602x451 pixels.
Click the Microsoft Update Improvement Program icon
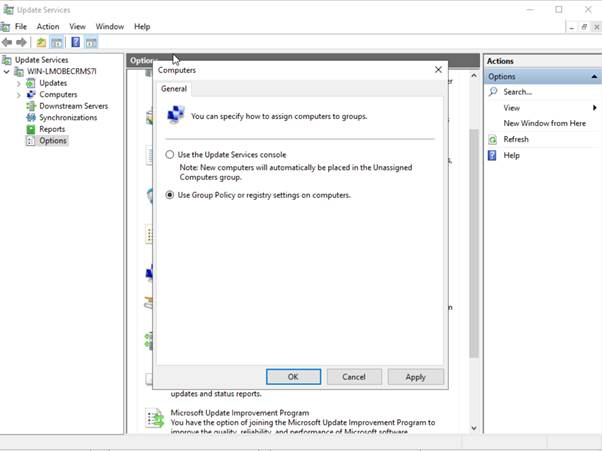click(x=155, y=418)
